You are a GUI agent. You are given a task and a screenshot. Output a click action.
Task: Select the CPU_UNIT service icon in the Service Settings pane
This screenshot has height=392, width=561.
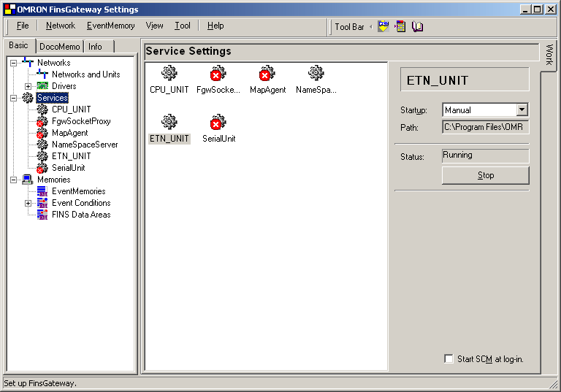169,73
